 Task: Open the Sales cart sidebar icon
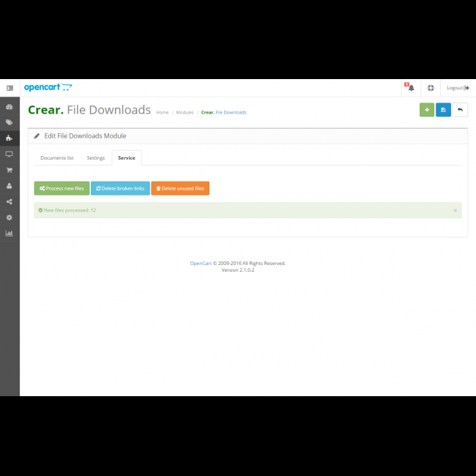[x=10, y=170]
